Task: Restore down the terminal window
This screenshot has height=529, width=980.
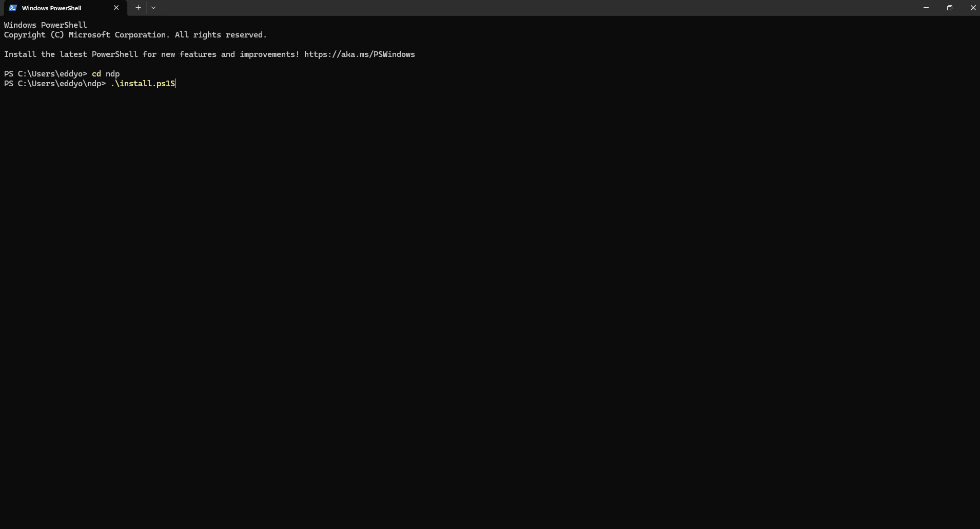Action: 949,8
